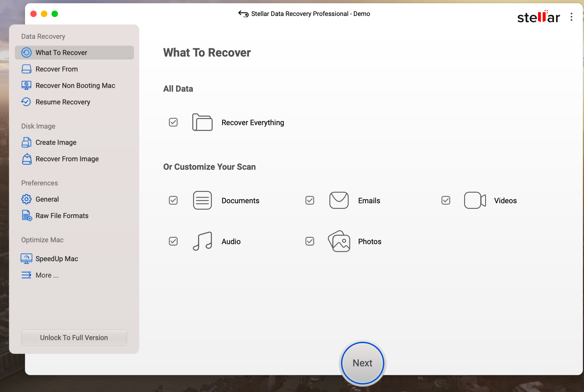Viewport: 584px width, 392px height.
Task: Launch SpeedUp Mac monitor icon
Action: (x=26, y=259)
